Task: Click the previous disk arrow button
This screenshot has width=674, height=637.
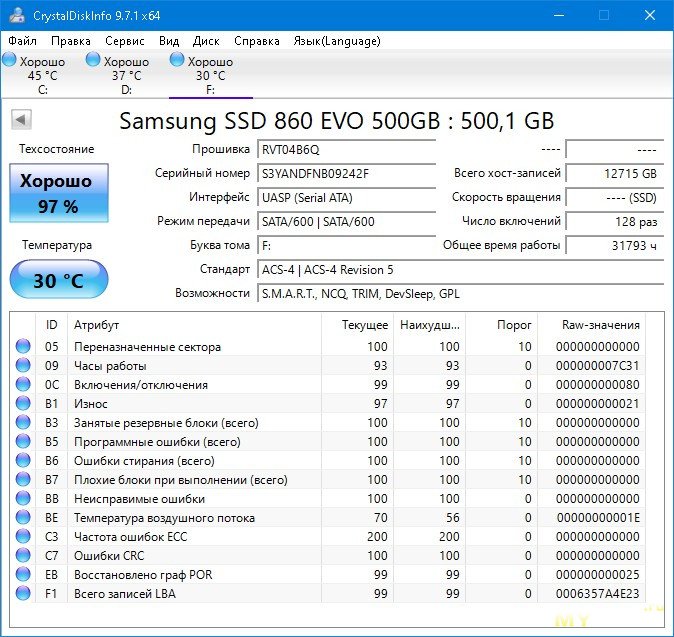Action: point(20,120)
